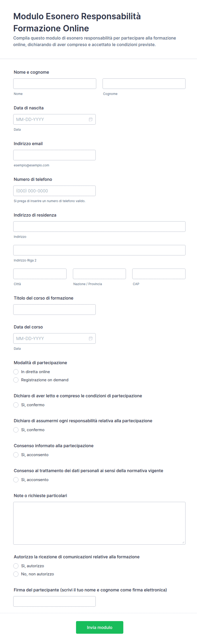Viewport: 197px width, 644px height.
Task: Focus the Firma del partecipante field
Action: coord(54,601)
